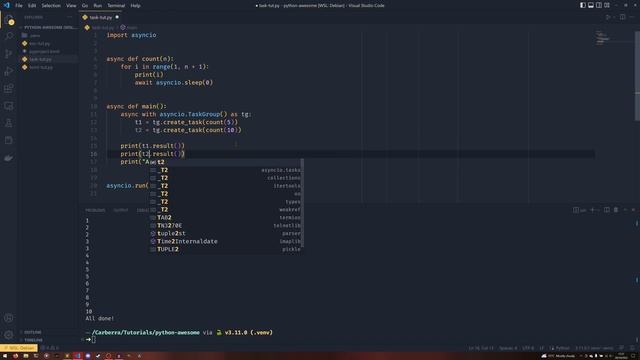Open the Accounts icon in activity bar
640x360 pixels.
(x=9, y=318)
